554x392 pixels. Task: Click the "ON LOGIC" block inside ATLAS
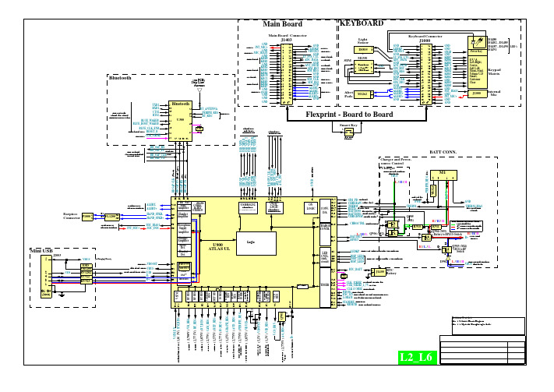click(x=311, y=207)
